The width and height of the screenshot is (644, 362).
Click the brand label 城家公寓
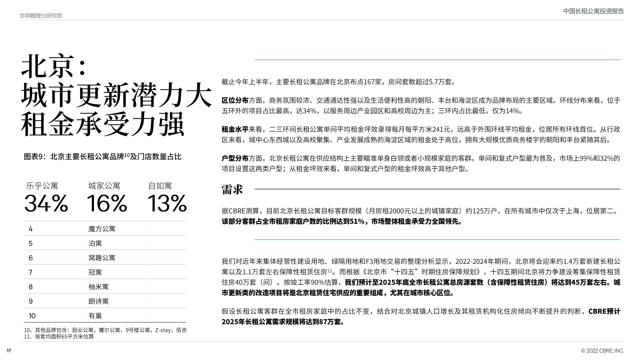tap(104, 186)
